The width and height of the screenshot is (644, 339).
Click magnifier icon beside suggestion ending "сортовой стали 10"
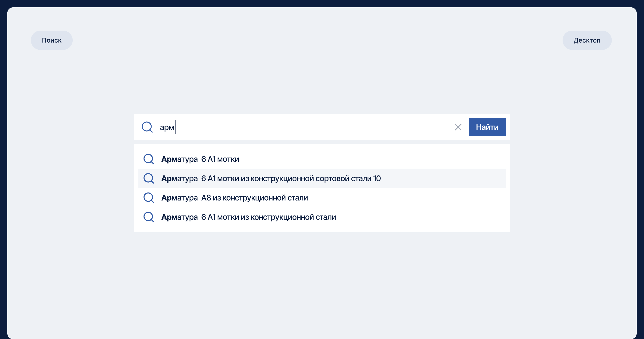[149, 178]
